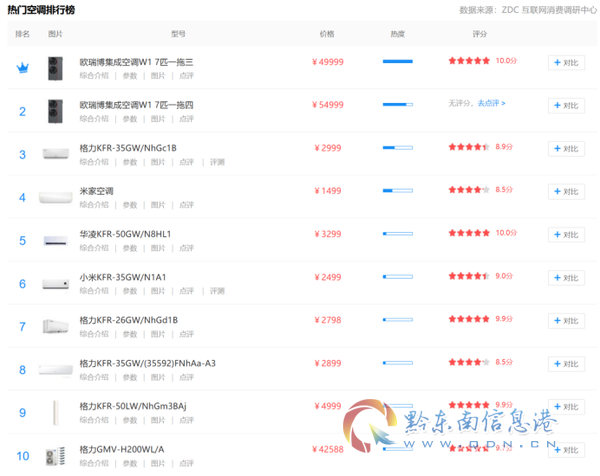
Task: Click popularity bar for 欧瑞博 7匹一拖三
Action: [x=398, y=61]
